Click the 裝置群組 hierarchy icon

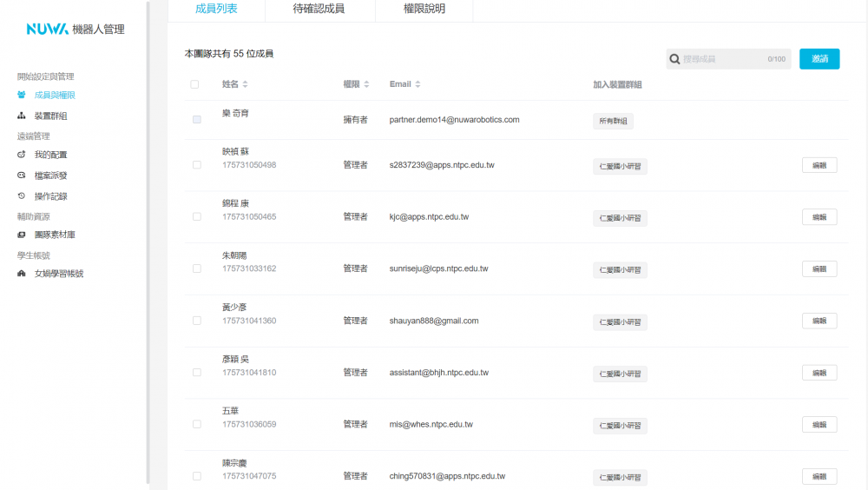click(21, 116)
